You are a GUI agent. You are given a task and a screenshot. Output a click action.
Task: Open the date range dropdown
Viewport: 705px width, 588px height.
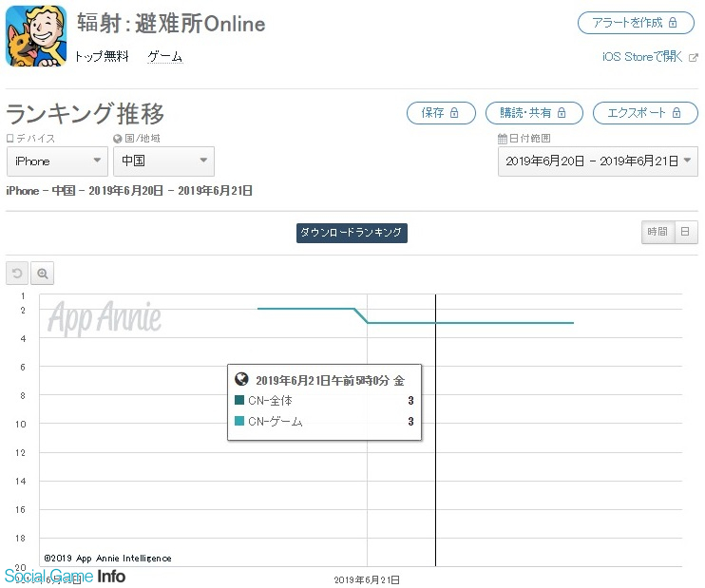pyautogui.click(x=598, y=161)
